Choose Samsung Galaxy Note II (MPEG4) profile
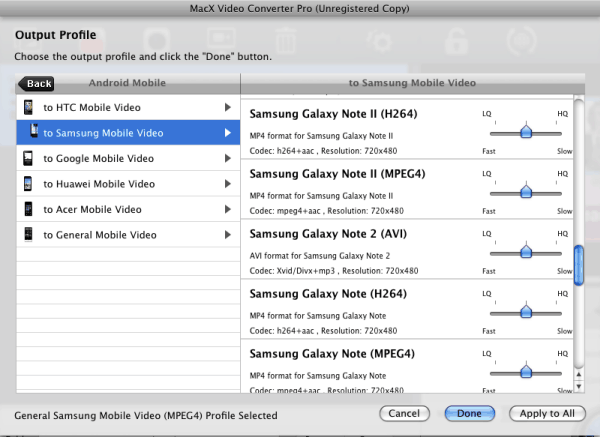 tap(407, 189)
